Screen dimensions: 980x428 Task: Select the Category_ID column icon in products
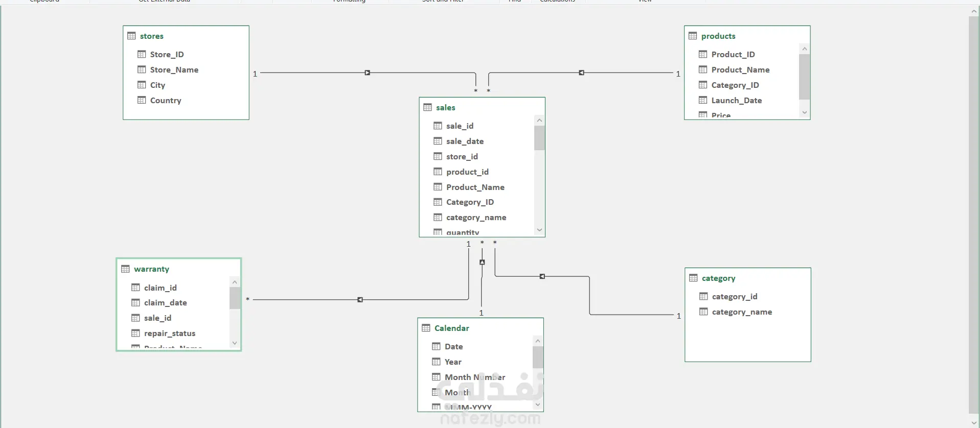[703, 85]
